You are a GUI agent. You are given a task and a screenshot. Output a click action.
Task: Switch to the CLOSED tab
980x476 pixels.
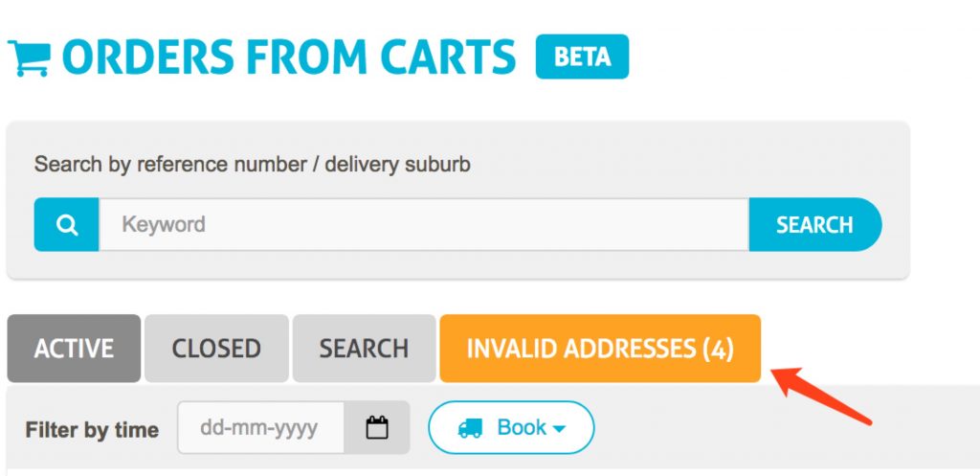tap(216, 349)
